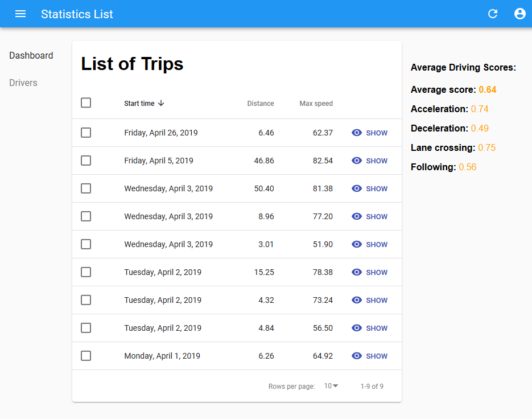Click eye icon for Friday, April 5 trip
This screenshot has height=419, width=532.
click(357, 161)
